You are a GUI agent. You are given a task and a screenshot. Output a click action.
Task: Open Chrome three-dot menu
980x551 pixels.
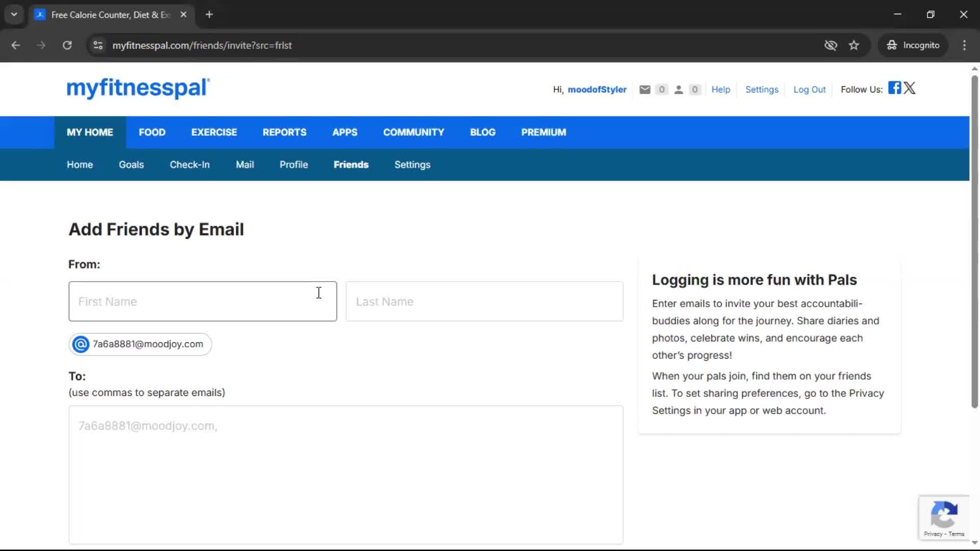click(964, 45)
